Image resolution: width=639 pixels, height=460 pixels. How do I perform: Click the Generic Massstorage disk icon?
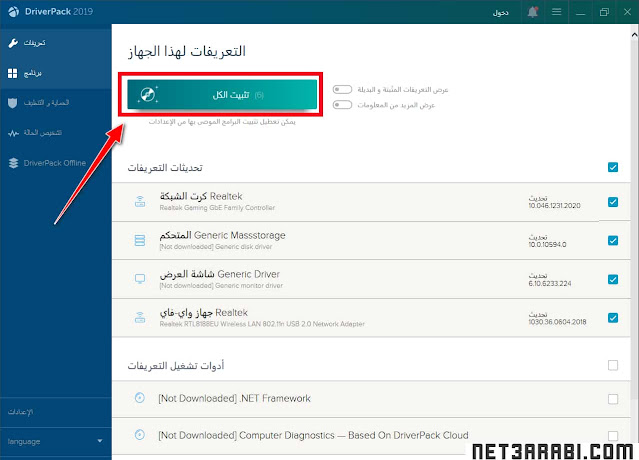140,240
